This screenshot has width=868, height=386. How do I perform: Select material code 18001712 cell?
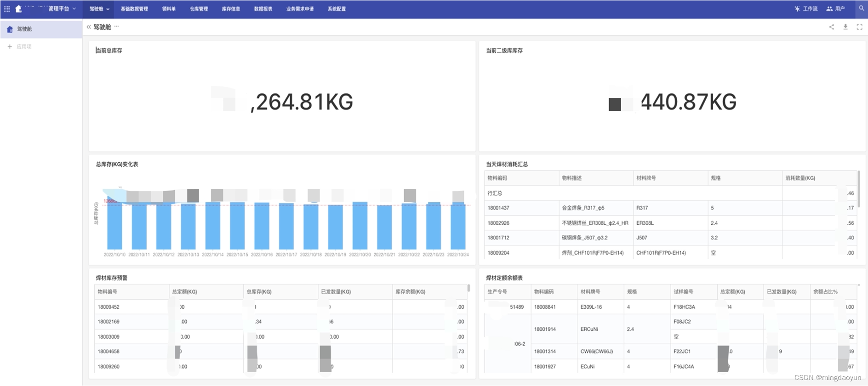click(522, 238)
